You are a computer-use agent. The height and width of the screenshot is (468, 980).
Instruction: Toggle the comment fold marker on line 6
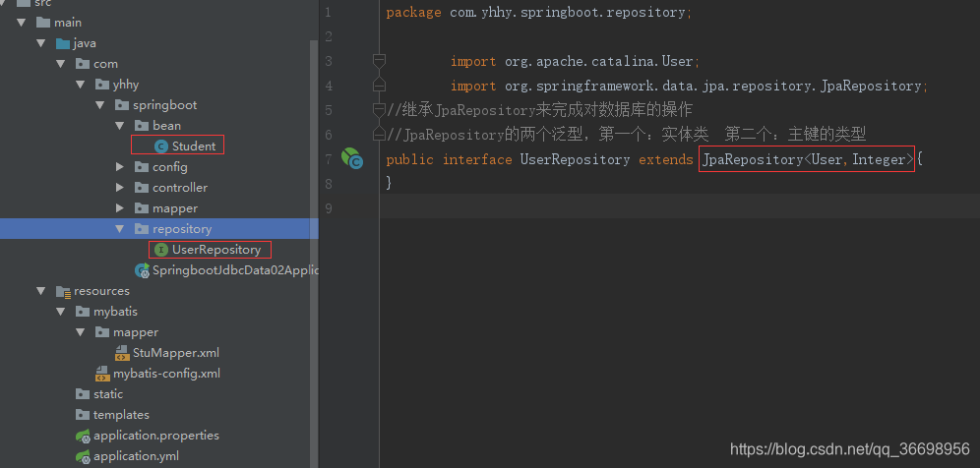point(379,135)
